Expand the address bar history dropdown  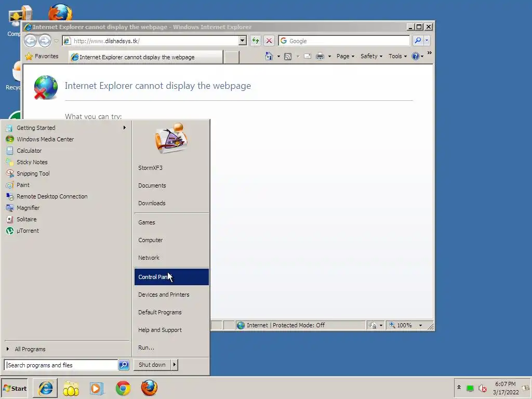242,41
